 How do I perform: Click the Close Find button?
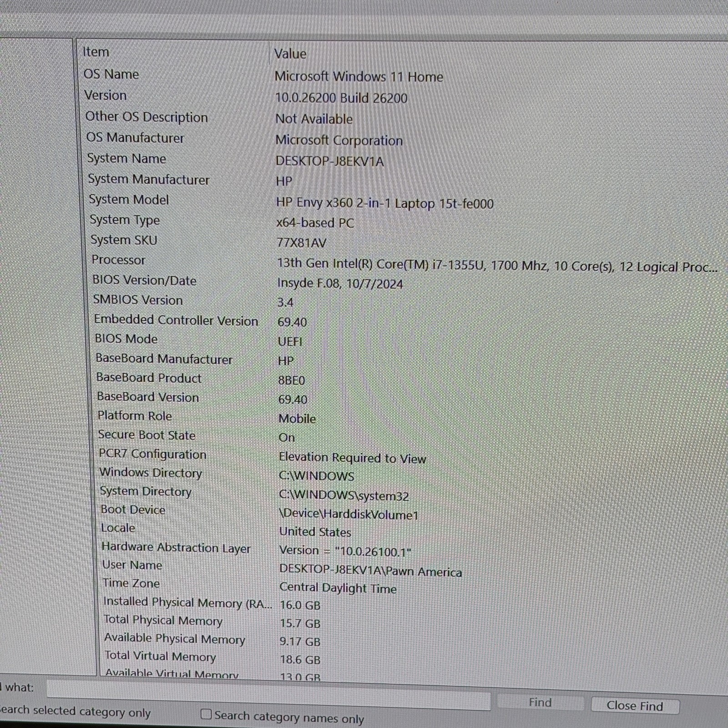coord(635,706)
